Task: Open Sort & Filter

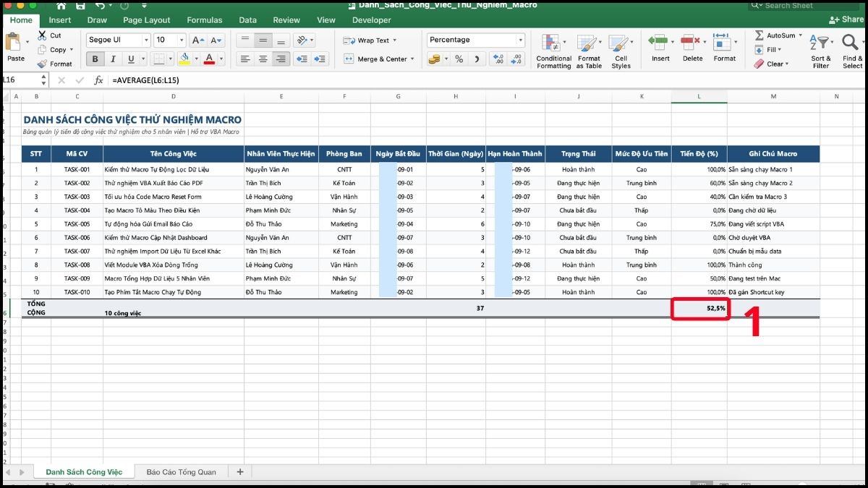Action: tap(821, 51)
